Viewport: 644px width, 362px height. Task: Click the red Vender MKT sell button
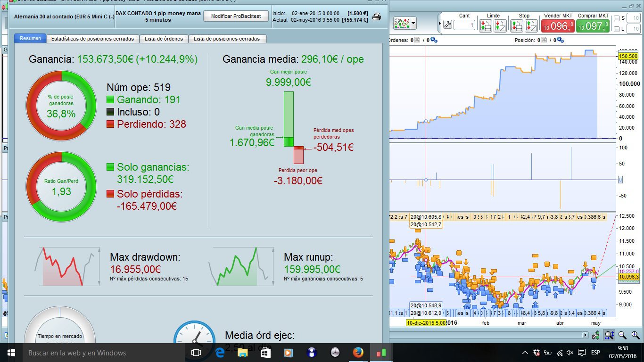[558, 25]
